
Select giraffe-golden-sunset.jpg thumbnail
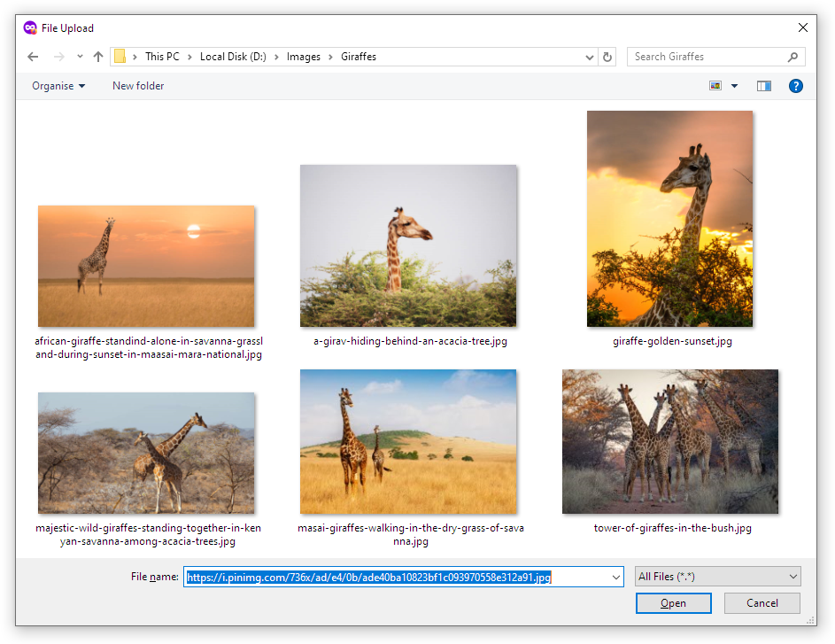point(669,219)
